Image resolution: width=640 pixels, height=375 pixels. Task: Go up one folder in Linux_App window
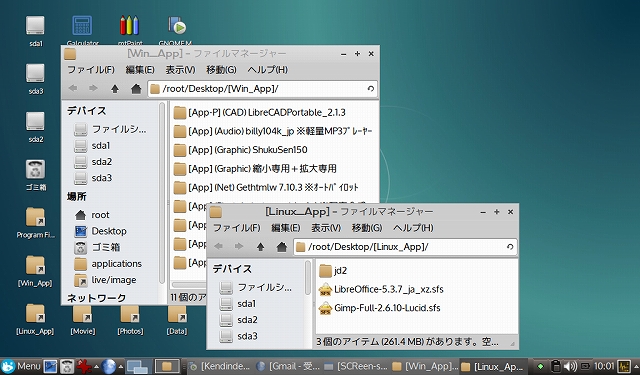pyautogui.click(x=260, y=246)
